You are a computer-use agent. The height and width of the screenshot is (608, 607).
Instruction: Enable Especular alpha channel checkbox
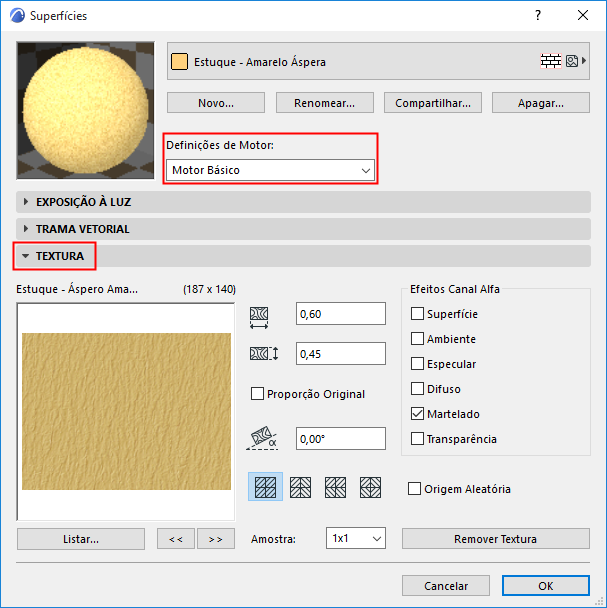tap(417, 364)
